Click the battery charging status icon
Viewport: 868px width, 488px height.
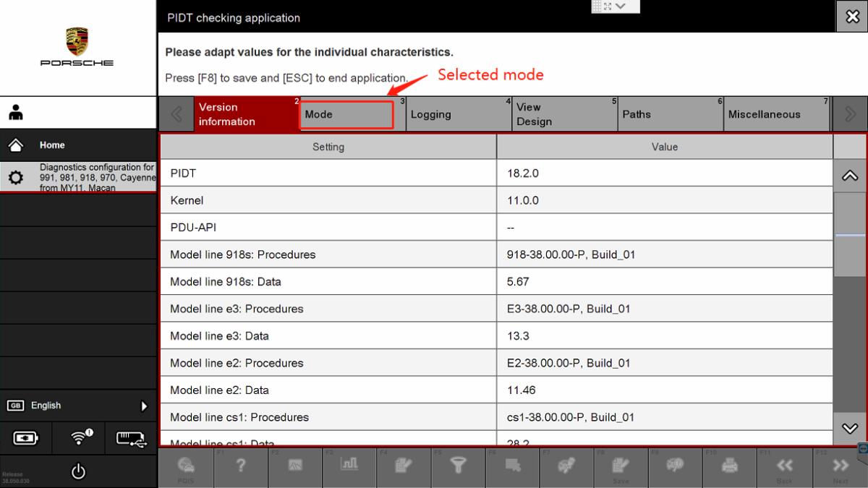point(26,438)
